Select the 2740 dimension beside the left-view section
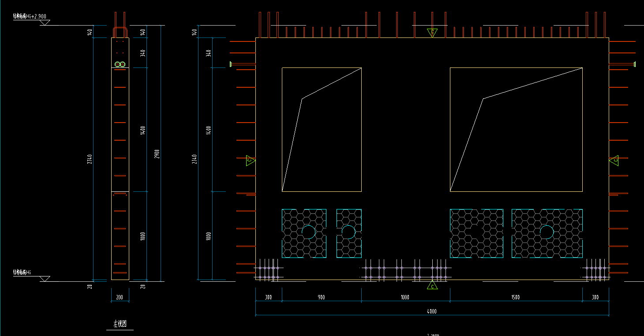 (x=90, y=159)
